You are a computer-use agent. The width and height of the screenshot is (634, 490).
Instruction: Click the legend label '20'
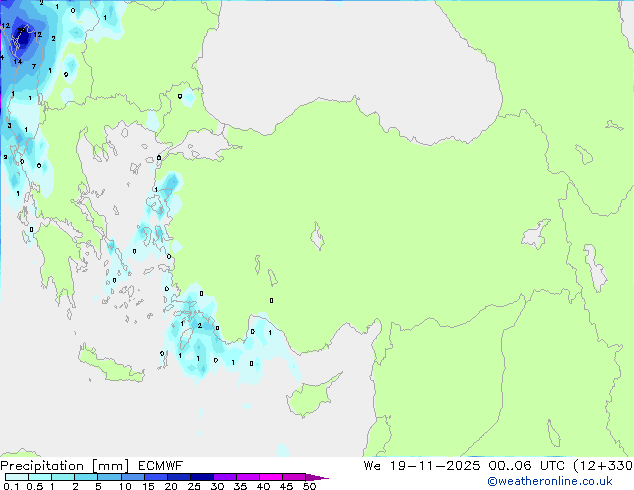[171, 486]
